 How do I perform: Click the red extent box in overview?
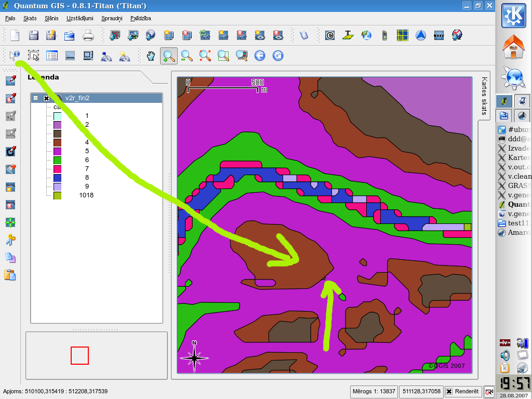click(79, 355)
